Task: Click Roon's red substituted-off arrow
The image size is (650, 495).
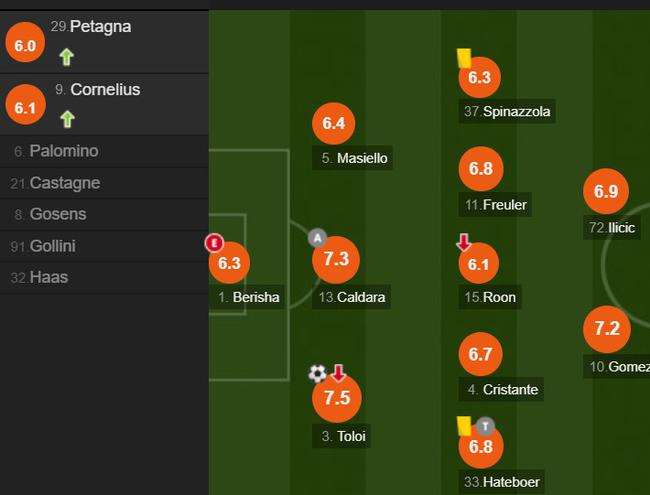Action: tap(463, 243)
